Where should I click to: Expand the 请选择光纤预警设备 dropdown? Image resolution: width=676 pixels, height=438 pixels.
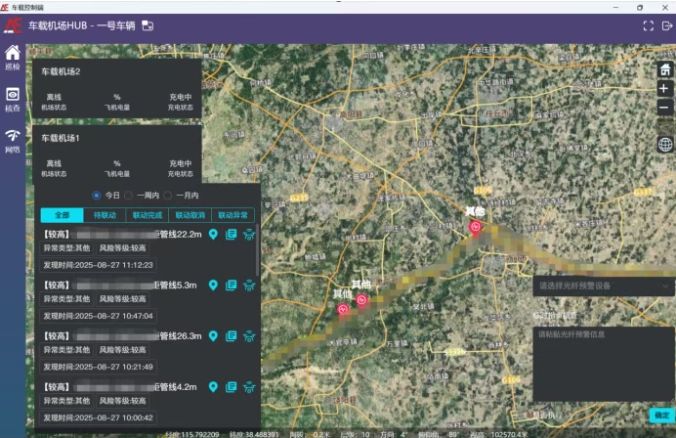click(x=603, y=286)
